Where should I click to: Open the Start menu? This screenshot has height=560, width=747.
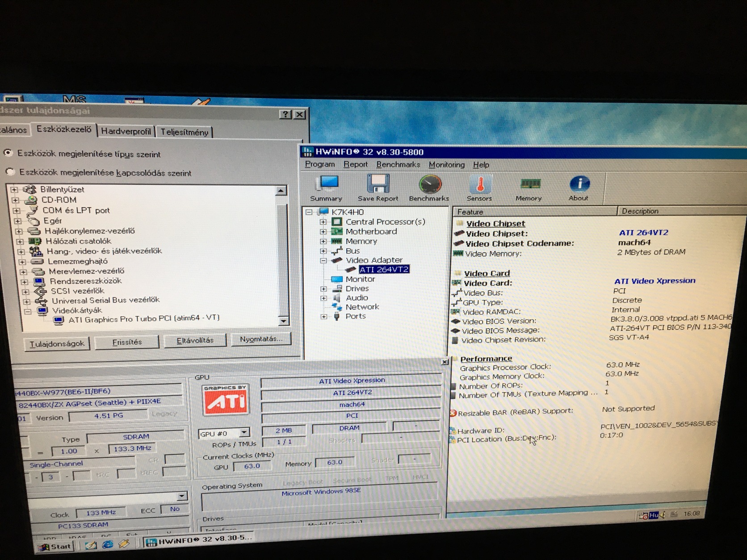coord(55,547)
